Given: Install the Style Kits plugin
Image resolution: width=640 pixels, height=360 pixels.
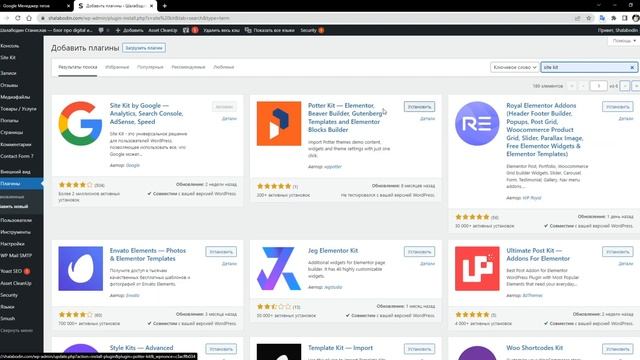Looking at the screenshot, I should tap(221, 349).
